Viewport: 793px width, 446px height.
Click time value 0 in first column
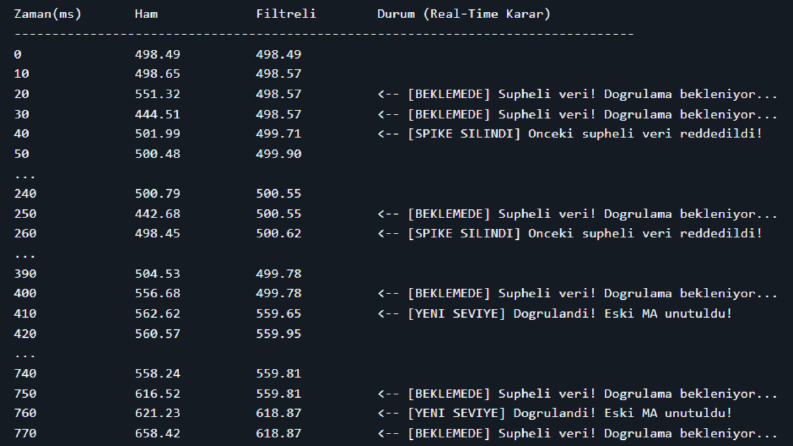(x=18, y=54)
